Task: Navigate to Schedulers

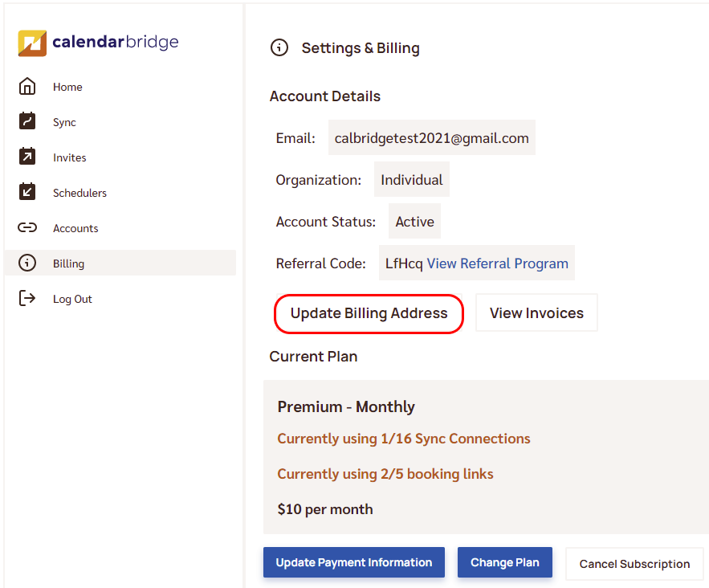Action: (79, 193)
